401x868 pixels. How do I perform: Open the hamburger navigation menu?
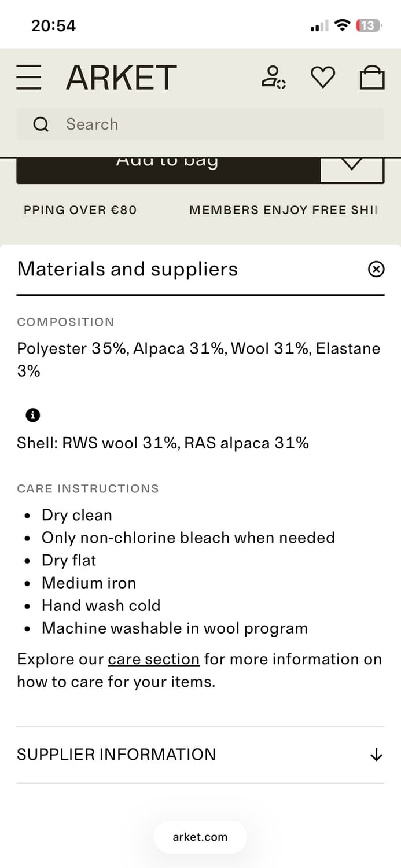(29, 78)
